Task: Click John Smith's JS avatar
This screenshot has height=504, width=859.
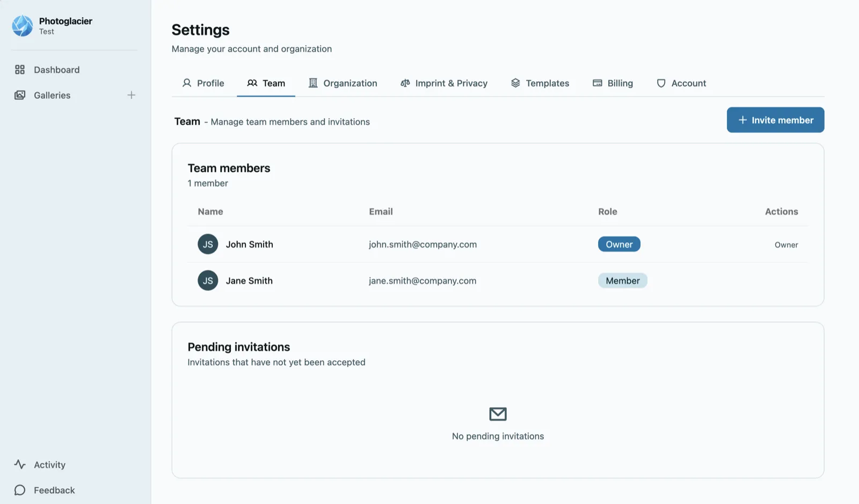Action: tap(208, 244)
